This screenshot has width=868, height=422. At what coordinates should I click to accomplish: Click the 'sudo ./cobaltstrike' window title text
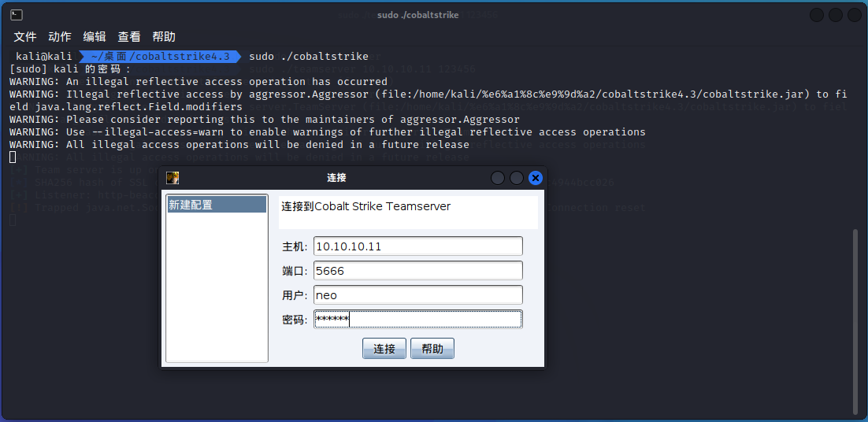pyautogui.click(x=418, y=15)
